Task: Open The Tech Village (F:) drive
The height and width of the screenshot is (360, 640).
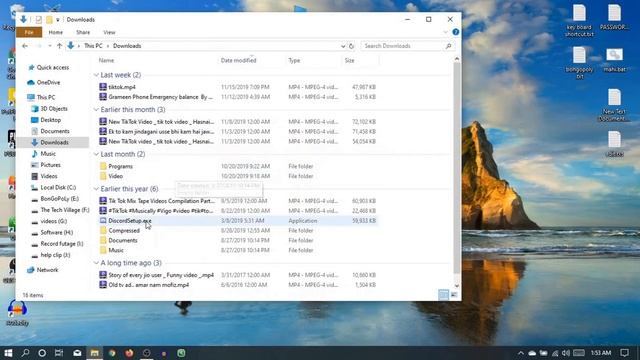Action: coord(64,210)
